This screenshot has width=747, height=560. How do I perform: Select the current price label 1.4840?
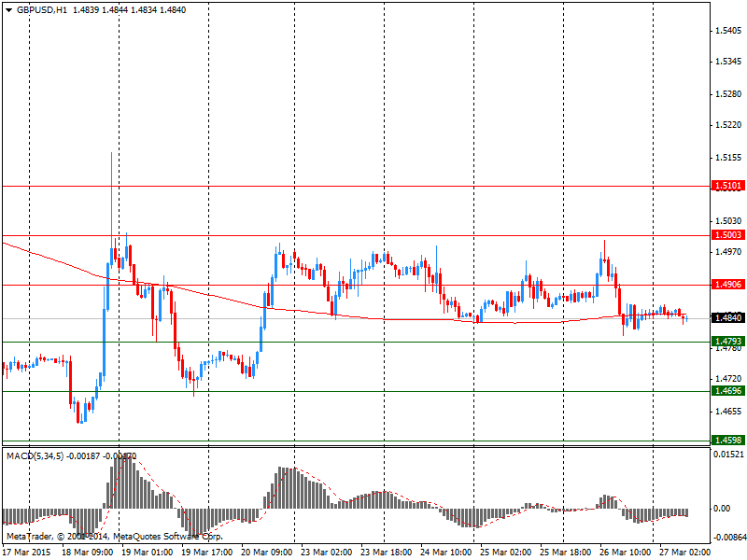point(727,317)
